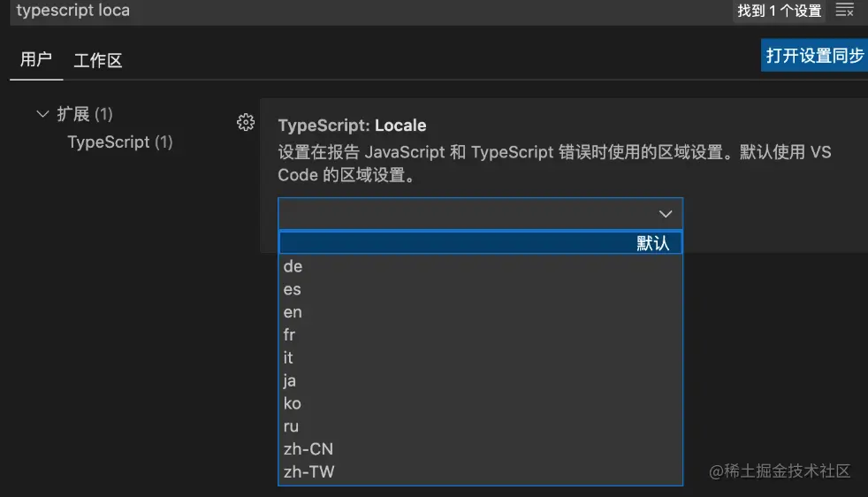The width and height of the screenshot is (868, 497).
Task: Select the TypeScript (1) tree item
Action: tap(120, 142)
